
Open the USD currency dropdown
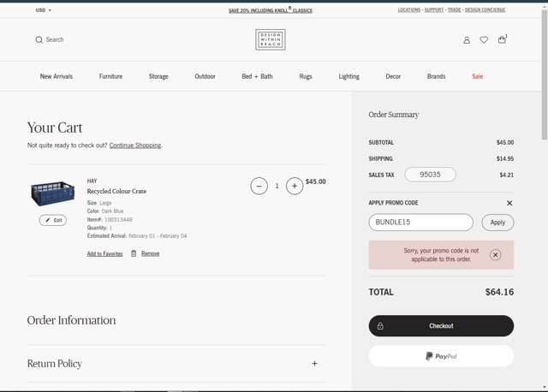[44, 10]
